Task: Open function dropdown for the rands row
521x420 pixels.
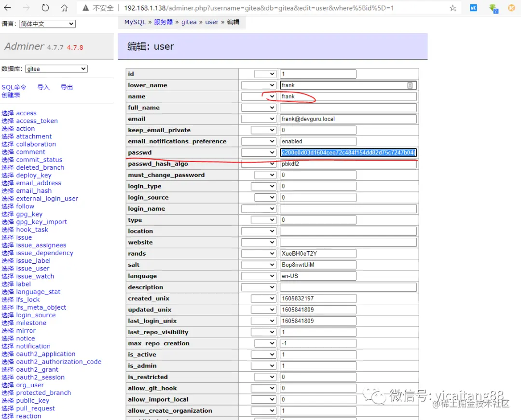Action: (x=259, y=254)
